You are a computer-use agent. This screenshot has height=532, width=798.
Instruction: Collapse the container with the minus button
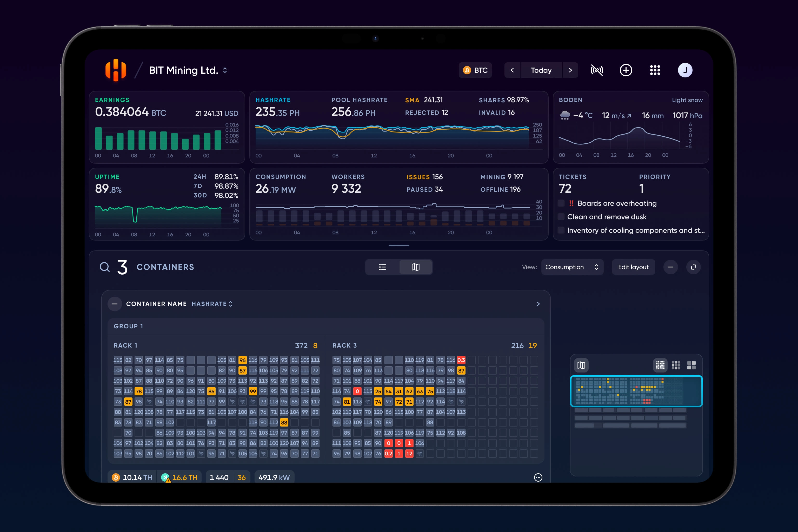tap(115, 304)
